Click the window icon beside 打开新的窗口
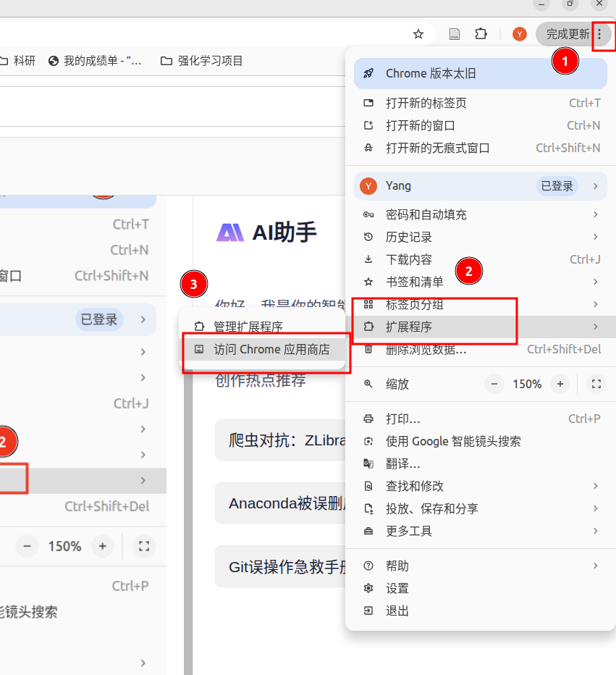 [x=368, y=125]
